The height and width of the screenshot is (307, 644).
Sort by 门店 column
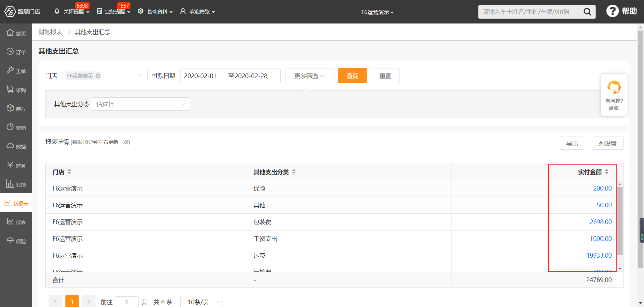point(69,172)
